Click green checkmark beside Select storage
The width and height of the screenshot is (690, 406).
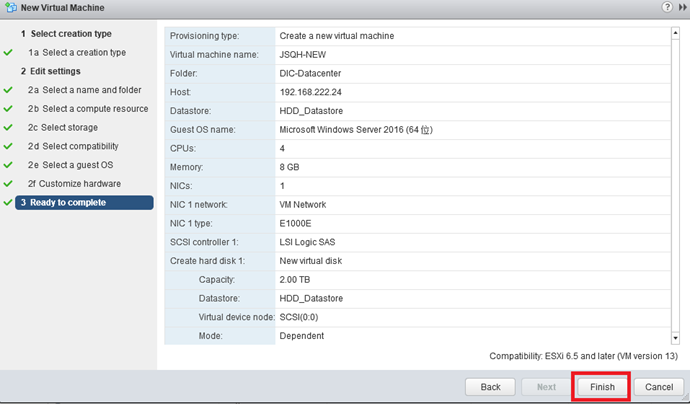(x=8, y=128)
